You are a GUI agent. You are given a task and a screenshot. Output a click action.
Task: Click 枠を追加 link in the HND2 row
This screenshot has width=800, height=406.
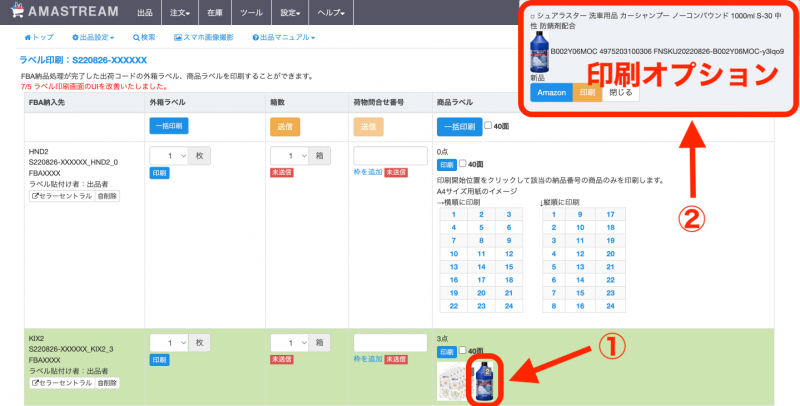click(368, 172)
